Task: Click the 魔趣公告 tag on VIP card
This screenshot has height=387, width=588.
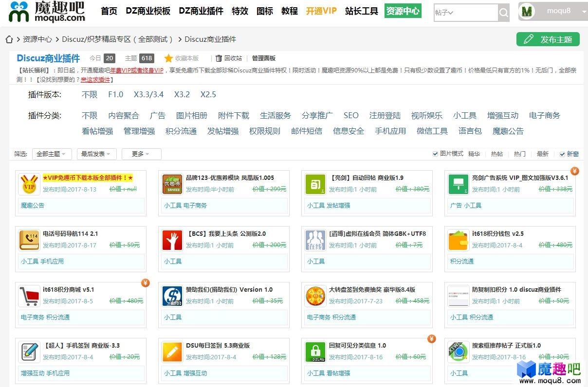Action: [x=33, y=206]
